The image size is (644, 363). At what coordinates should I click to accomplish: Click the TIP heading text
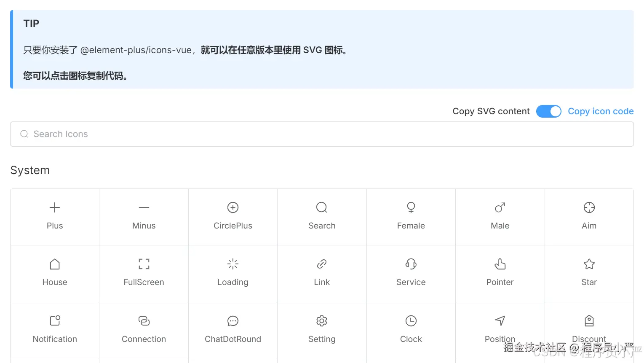click(x=31, y=24)
